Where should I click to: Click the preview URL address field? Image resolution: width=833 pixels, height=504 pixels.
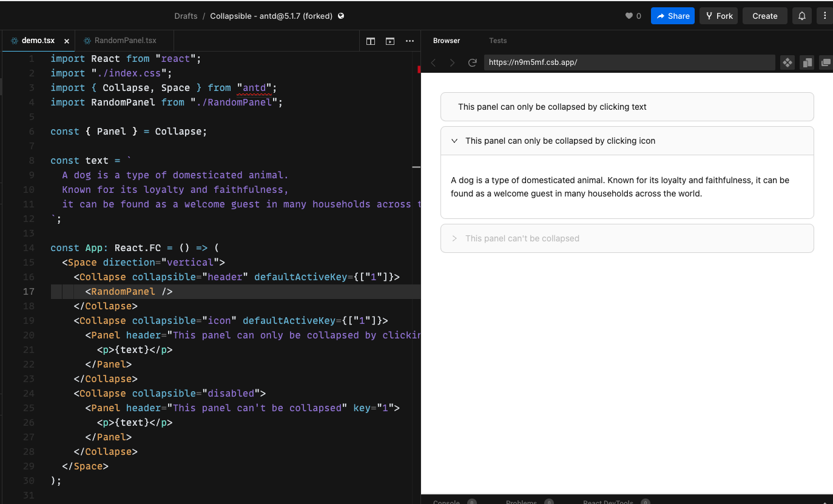tap(629, 62)
